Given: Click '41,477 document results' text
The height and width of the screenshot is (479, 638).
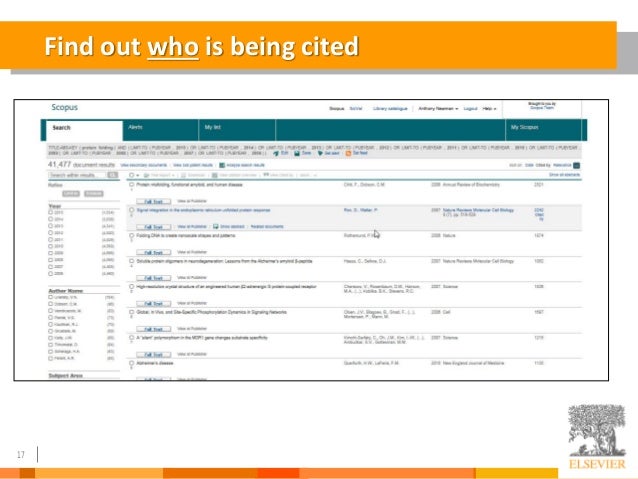Looking at the screenshot, I should [81, 164].
